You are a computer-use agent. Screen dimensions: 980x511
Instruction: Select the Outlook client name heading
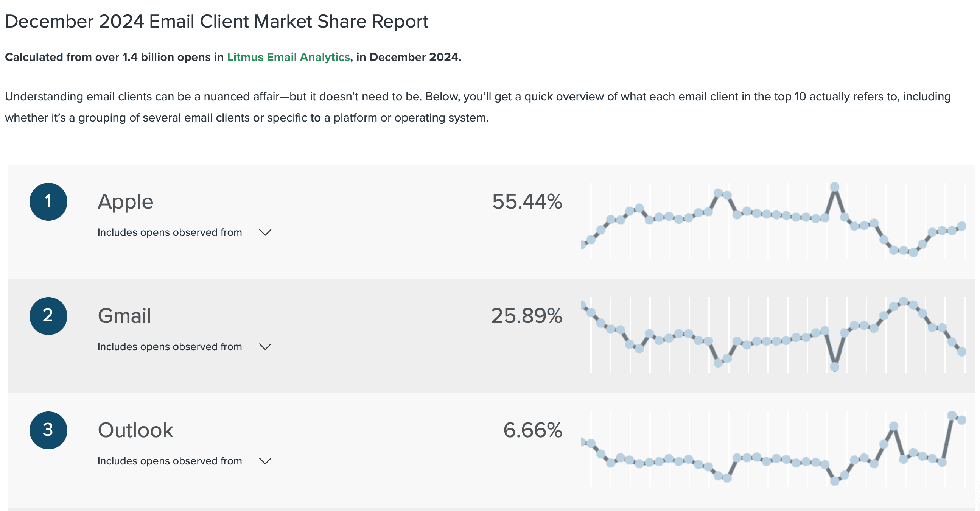coord(135,430)
